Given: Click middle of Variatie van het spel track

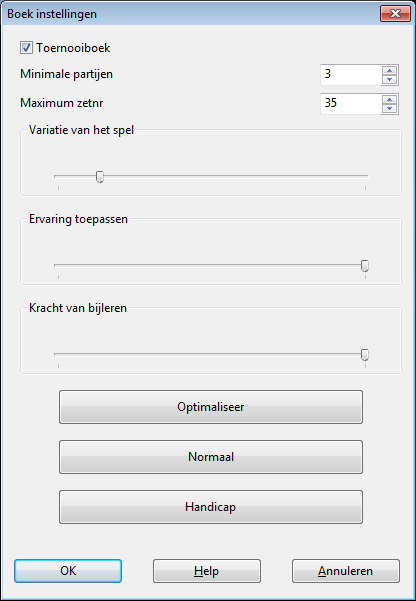Looking at the screenshot, I should pyautogui.click(x=211, y=176).
